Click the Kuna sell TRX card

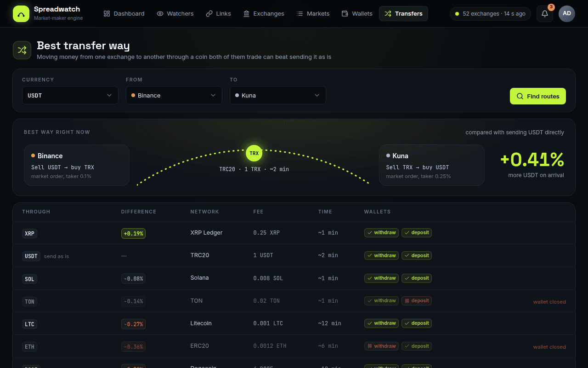[x=432, y=165]
